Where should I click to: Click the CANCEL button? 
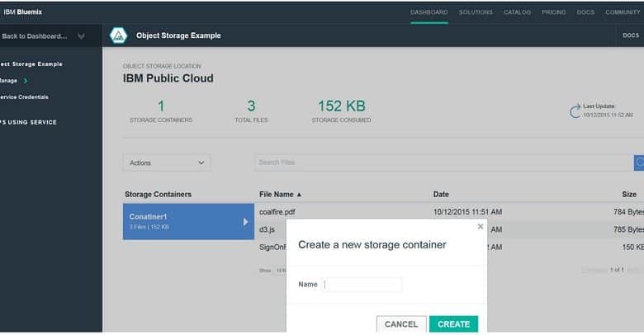401,324
